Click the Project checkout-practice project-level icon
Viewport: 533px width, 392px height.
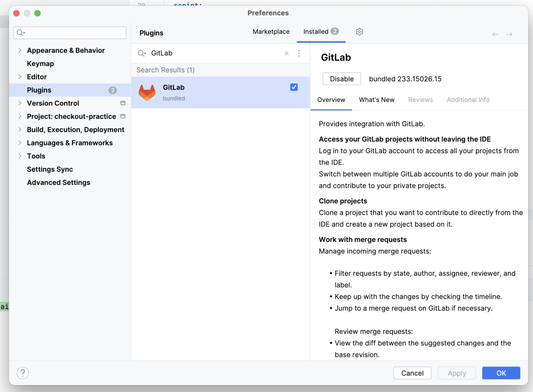tap(123, 116)
